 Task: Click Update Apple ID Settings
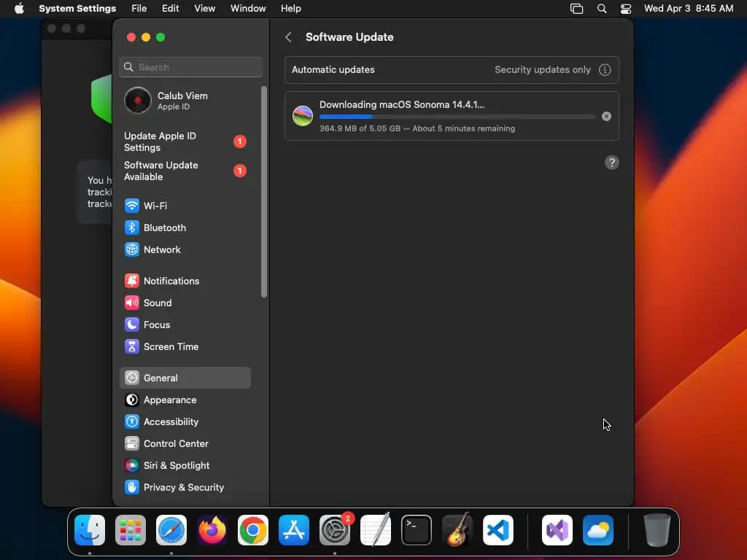185,142
